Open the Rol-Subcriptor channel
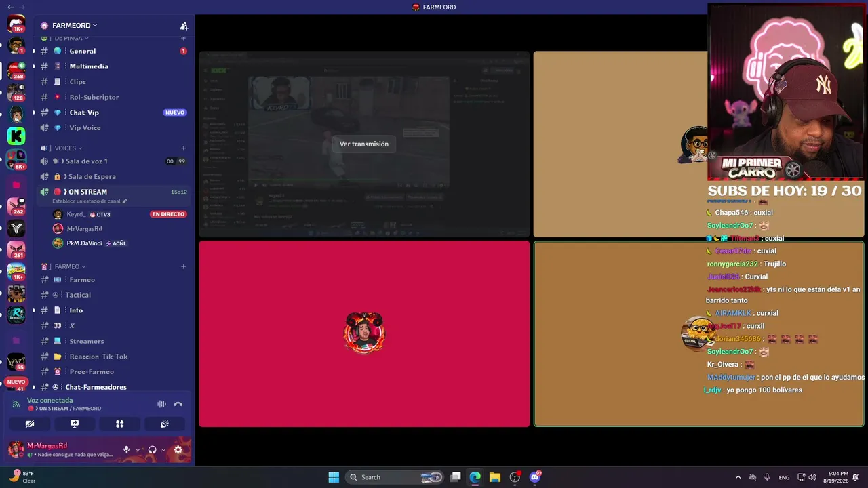The height and width of the screenshot is (488, 868). 113,97
